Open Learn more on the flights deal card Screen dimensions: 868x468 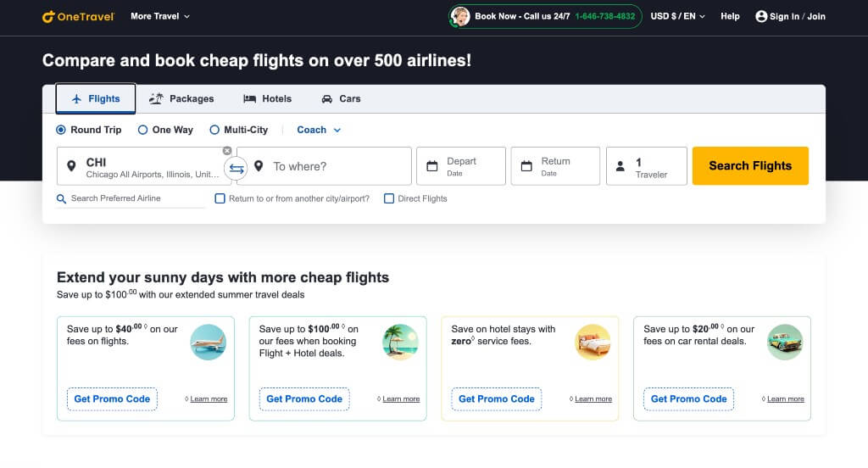209,398
